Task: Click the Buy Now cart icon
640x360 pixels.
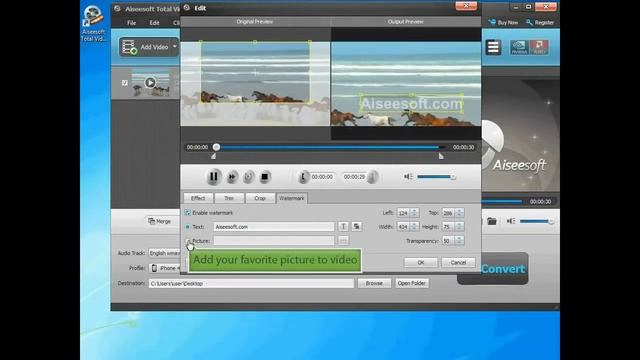Action: coord(492,22)
